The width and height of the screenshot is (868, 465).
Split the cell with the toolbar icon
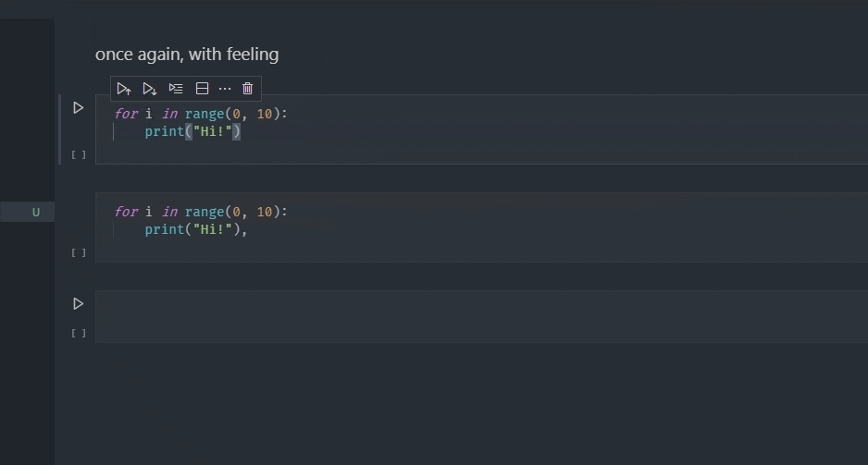[202, 89]
